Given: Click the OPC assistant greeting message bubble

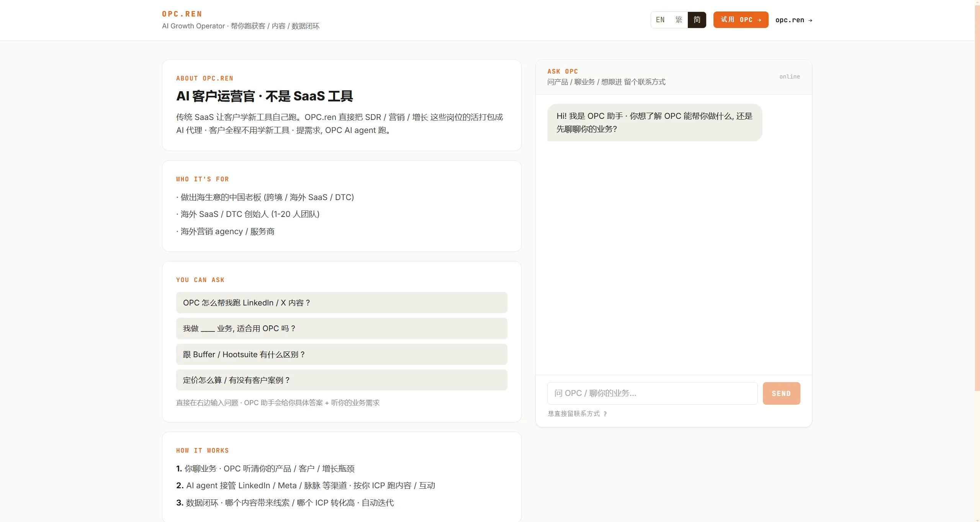Looking at the screenshot, I should click(654, 123).
